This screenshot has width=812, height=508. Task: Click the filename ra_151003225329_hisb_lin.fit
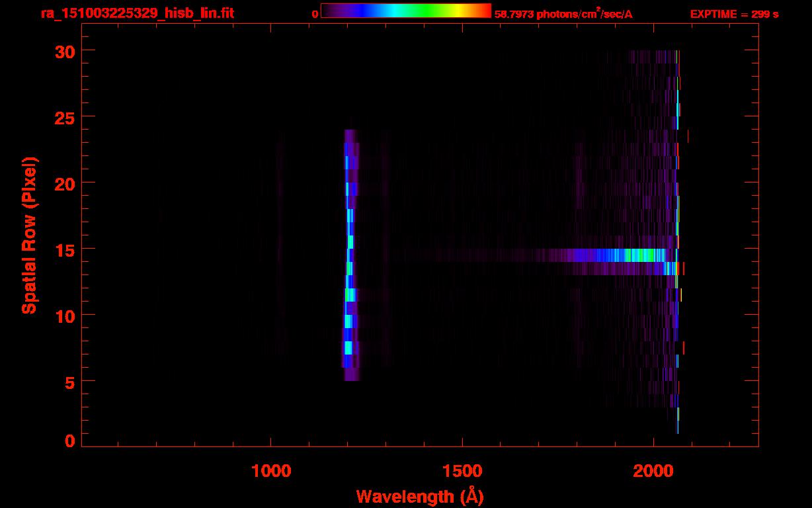point(136,13)
